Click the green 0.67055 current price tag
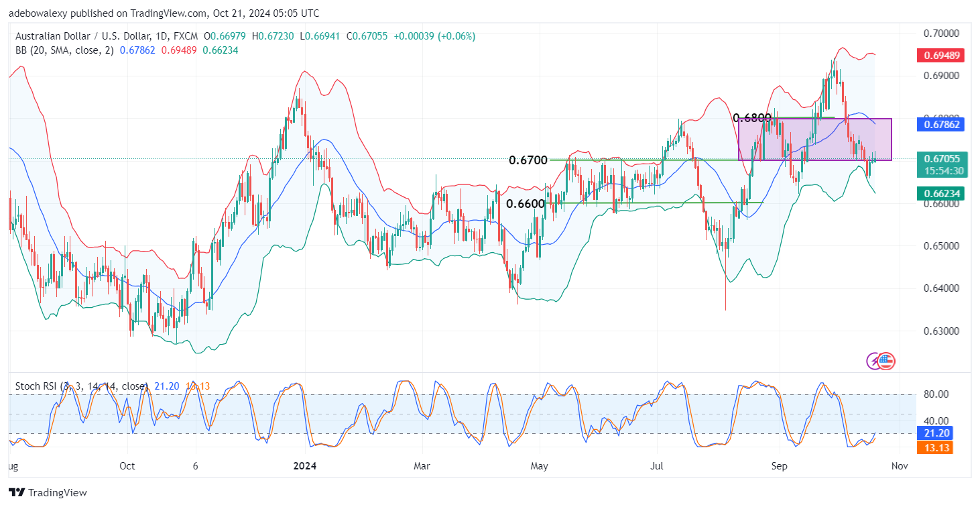 (x=941, y=159)
